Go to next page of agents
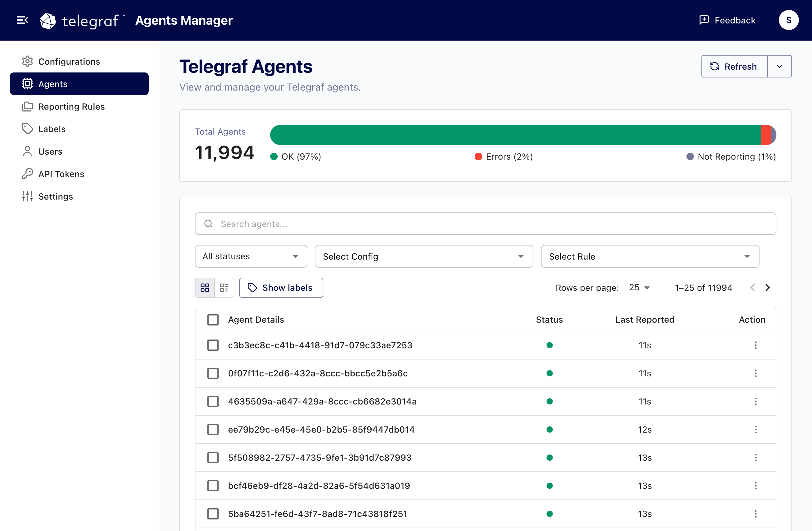This screenshot has width=812, height=531. tap(768, 288)
